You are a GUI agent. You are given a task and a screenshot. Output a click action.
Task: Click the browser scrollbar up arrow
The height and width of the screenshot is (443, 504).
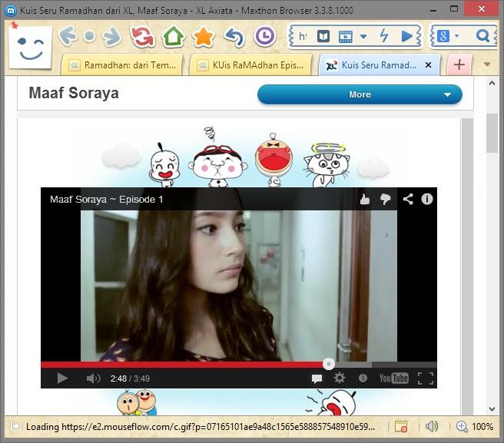pos(492,83)
